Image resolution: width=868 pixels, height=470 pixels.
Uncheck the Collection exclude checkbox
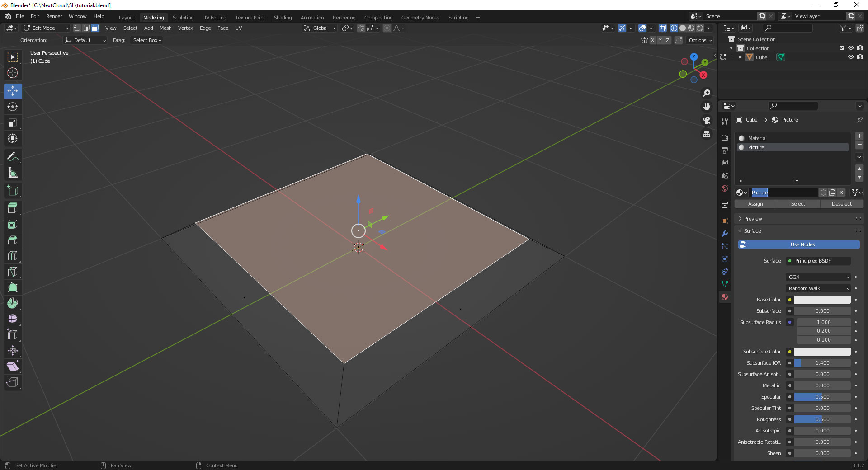tap(841, 48)
